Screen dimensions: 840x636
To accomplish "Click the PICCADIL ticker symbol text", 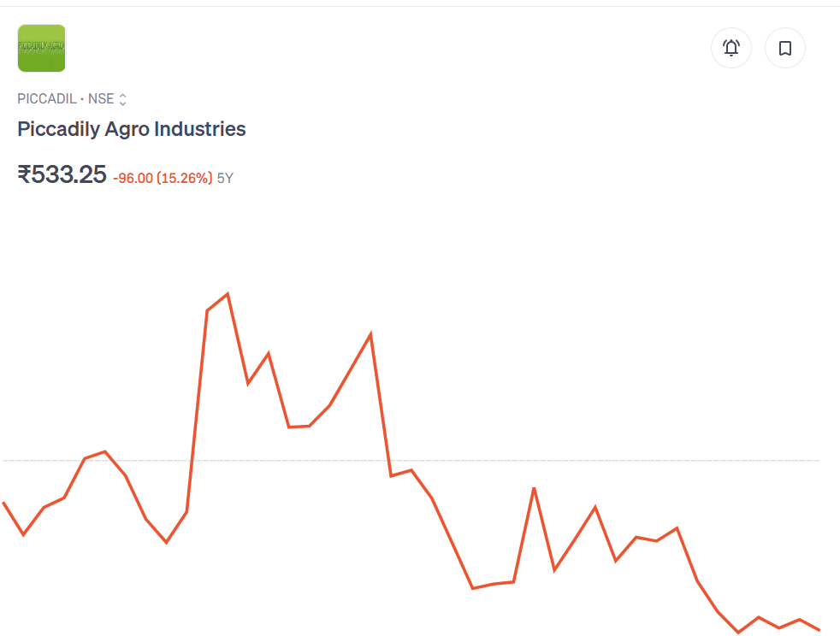I will pos(46,99).
